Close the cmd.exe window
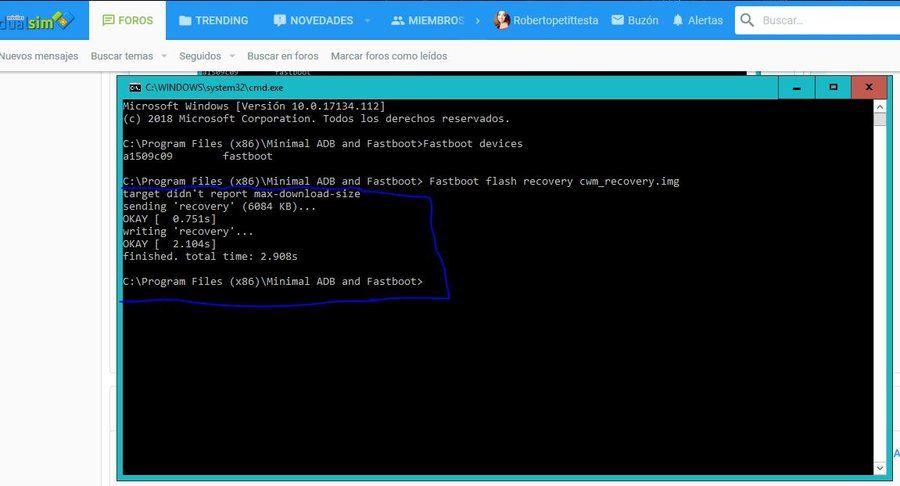 click(869, 88)
